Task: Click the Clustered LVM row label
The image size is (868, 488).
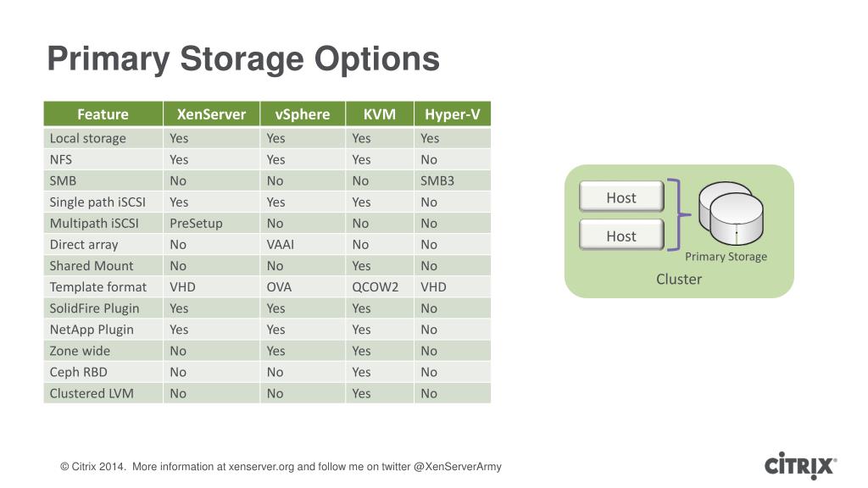Action: coord(92,393)
